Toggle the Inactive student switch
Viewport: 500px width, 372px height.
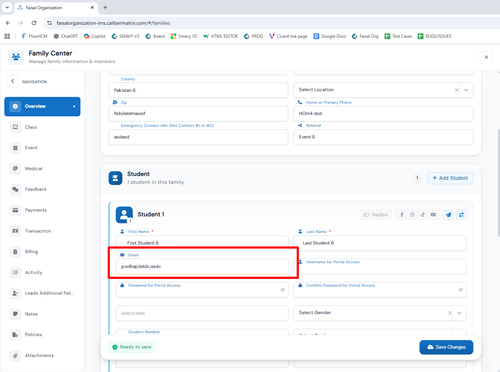(376, 215)
